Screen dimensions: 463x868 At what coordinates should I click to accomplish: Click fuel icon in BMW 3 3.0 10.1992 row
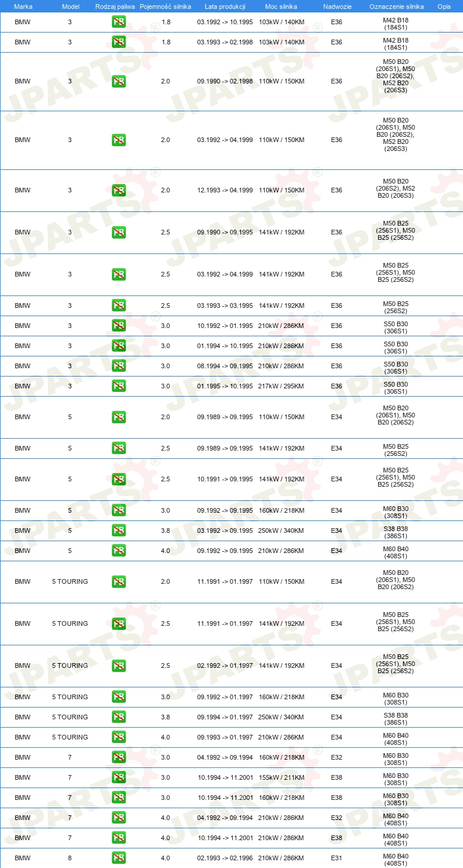[x=118, y=326]
